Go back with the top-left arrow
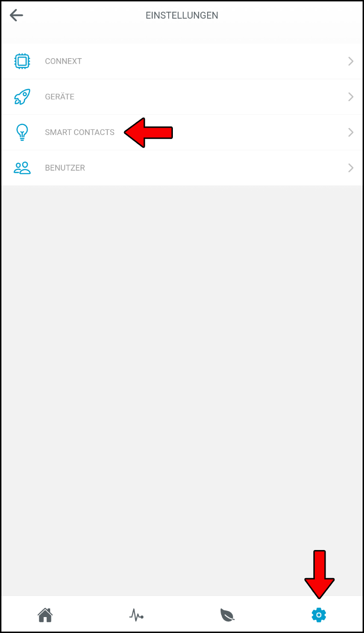This screenshot has height=633, width=364. point(16,15)
